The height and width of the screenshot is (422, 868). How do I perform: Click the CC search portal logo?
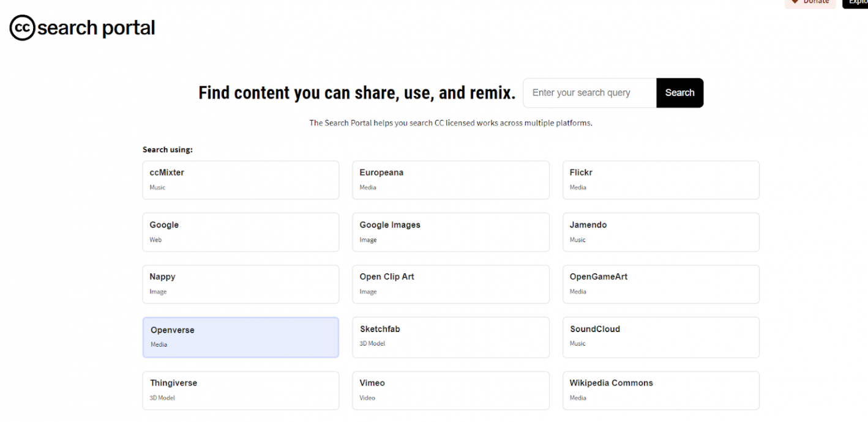point(82,28)
